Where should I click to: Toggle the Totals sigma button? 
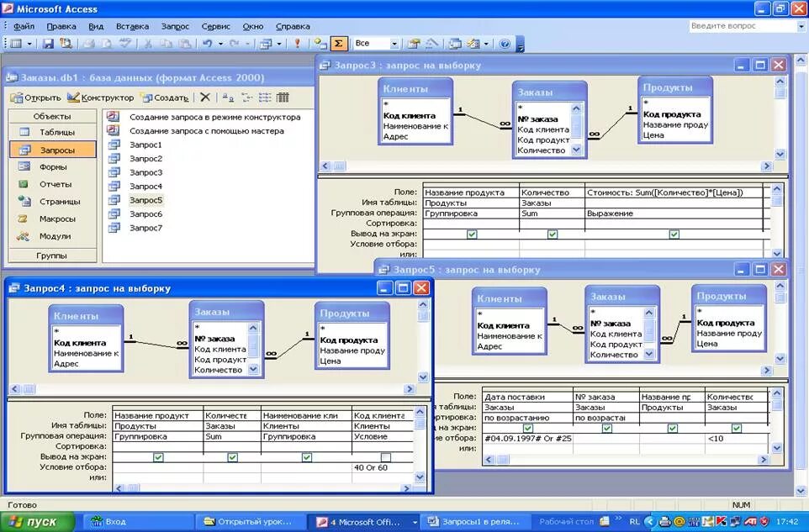coord(338,44)
